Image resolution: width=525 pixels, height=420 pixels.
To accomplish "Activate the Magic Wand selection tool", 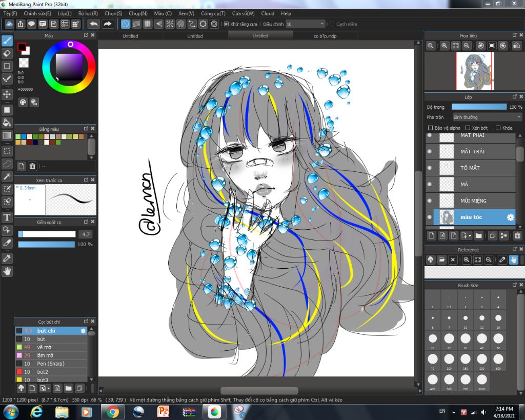I will (x=7, y=176).
